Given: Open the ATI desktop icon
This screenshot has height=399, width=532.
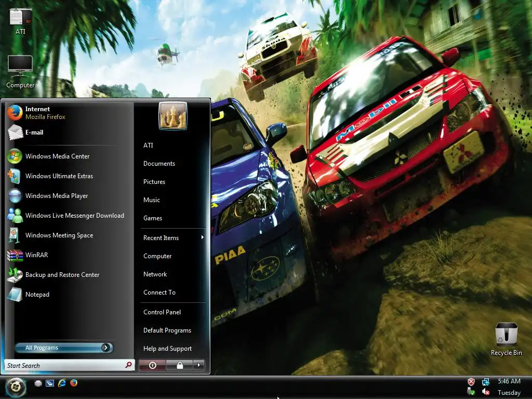Looking at the screenshot, I should [20, 22].
